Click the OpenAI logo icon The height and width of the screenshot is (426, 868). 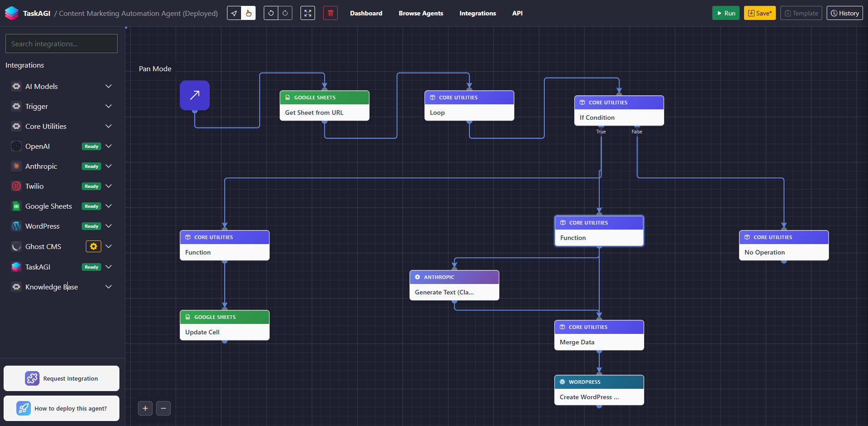point(16,146)
